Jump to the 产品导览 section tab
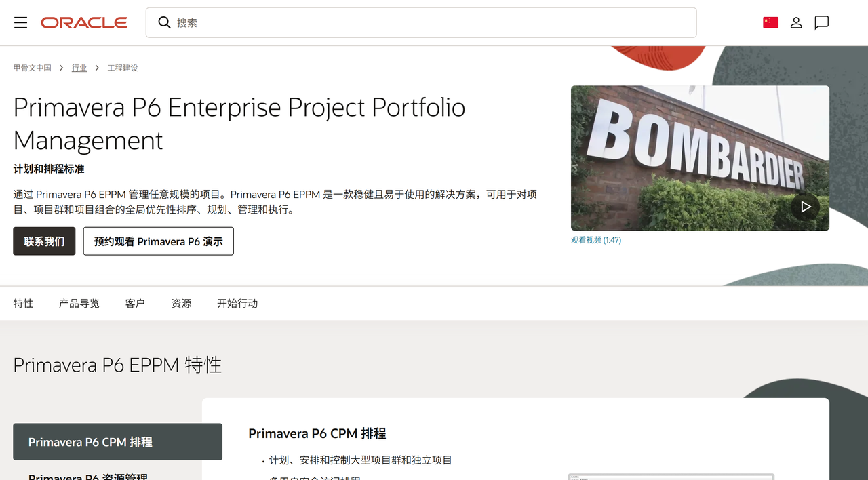This screenshot has height=480, width=868. 79,304
